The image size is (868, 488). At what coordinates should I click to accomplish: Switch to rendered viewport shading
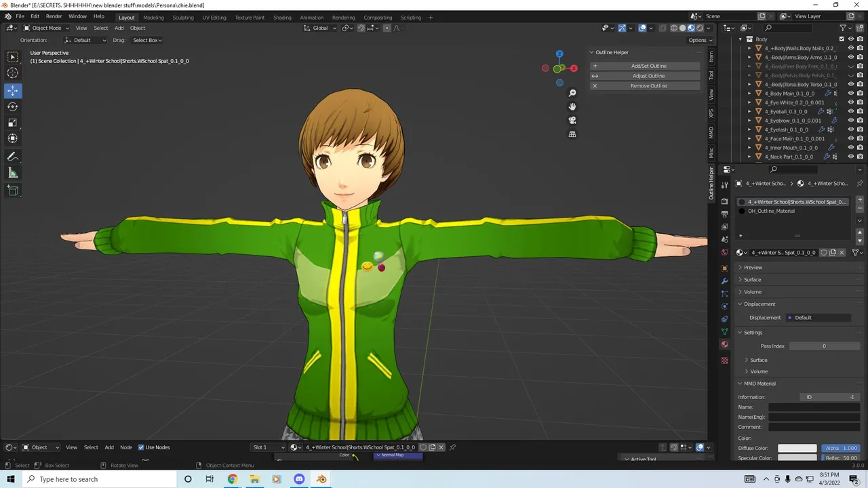click(700, 28)
